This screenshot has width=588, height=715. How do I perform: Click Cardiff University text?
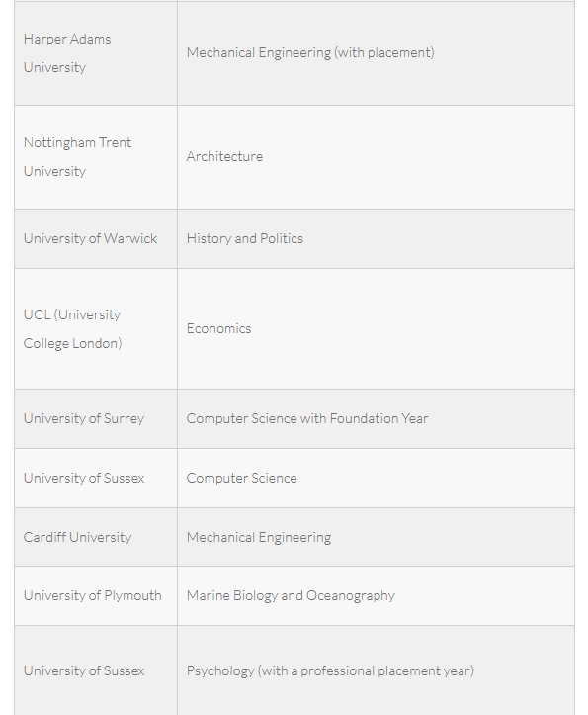77,537
